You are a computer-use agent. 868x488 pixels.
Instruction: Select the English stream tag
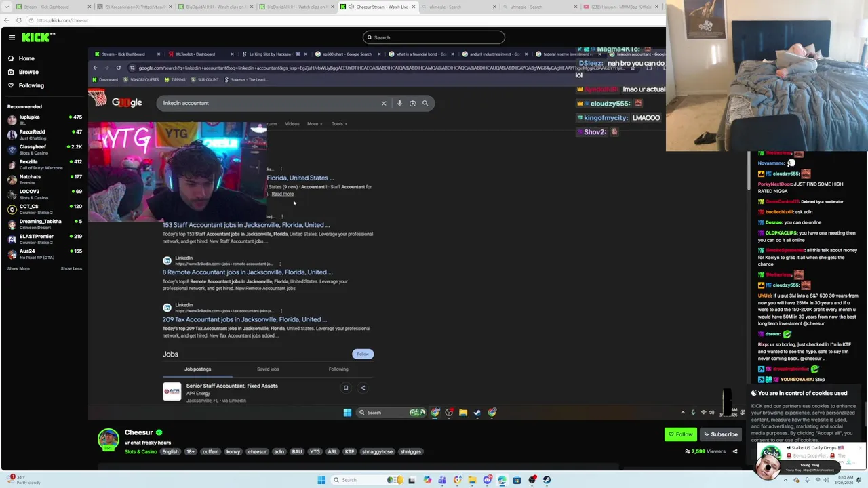tap(170, 452)
